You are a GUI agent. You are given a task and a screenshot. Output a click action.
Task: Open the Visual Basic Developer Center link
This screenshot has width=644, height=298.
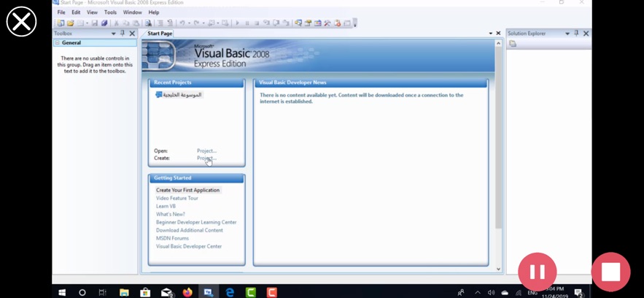(x=189, y=246)
